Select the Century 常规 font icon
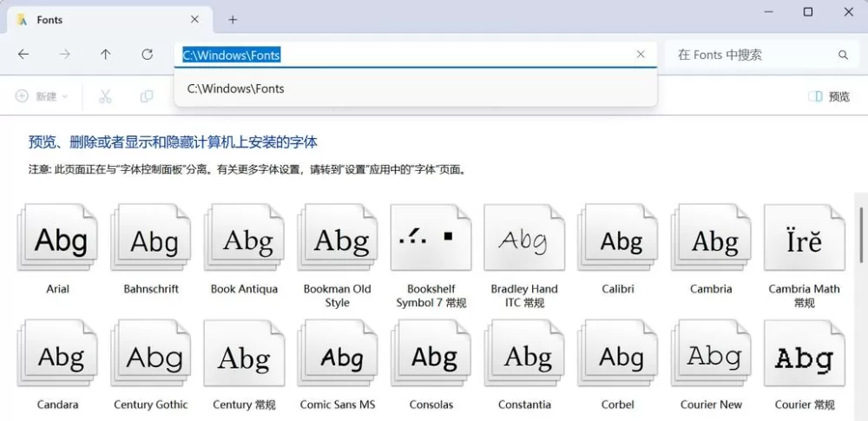Viewport: 868px width, 421px height. tap(244, 353)
